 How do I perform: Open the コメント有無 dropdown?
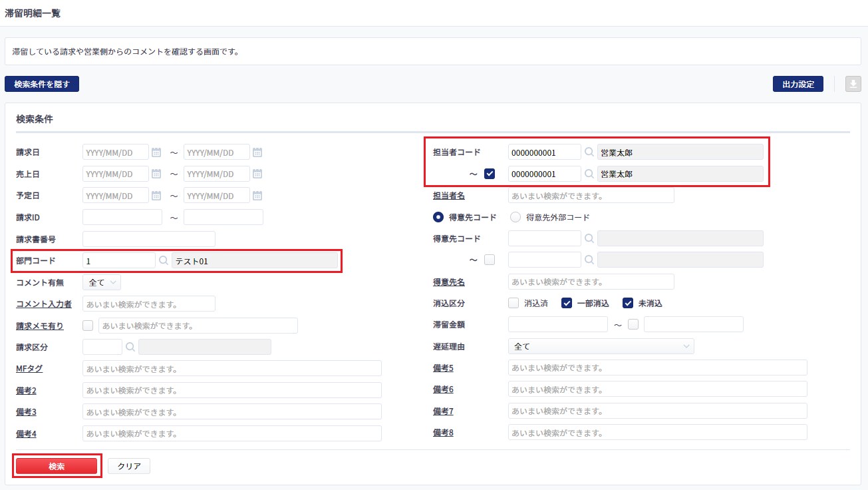pyautogui.click(x=102, y=283)
